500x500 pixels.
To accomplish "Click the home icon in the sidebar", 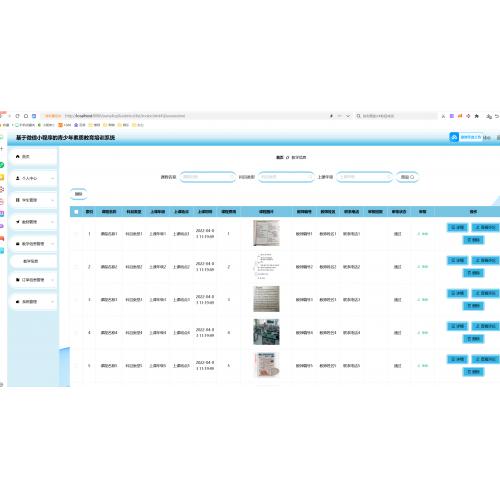I will (18, 156).
